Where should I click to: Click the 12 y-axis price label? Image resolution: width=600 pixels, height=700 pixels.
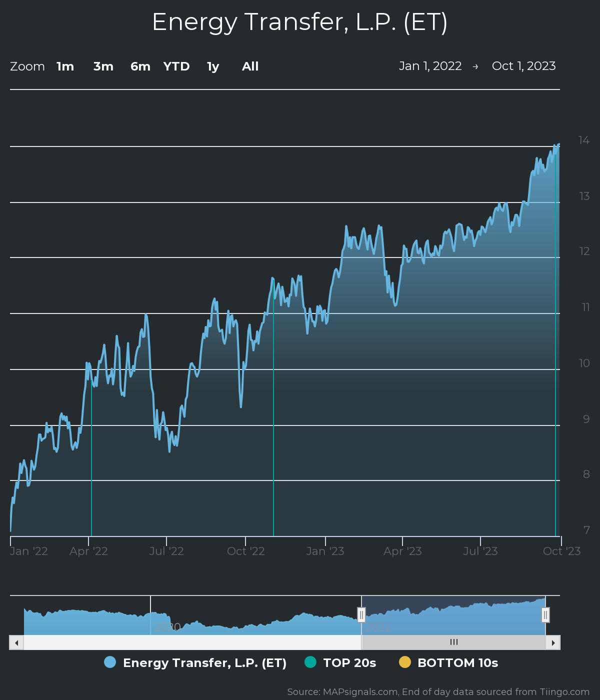[584, 251]
